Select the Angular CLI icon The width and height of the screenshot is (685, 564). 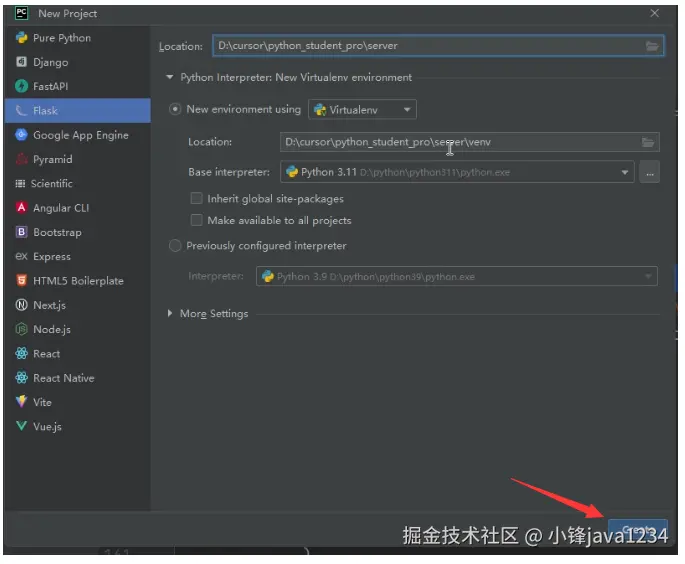(21, 208)
